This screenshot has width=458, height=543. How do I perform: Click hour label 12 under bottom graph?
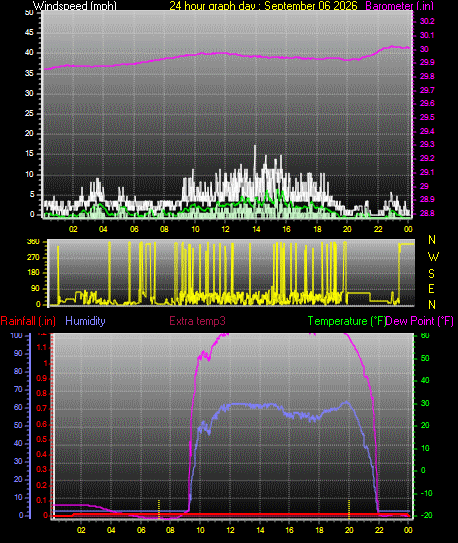[230, 530]
